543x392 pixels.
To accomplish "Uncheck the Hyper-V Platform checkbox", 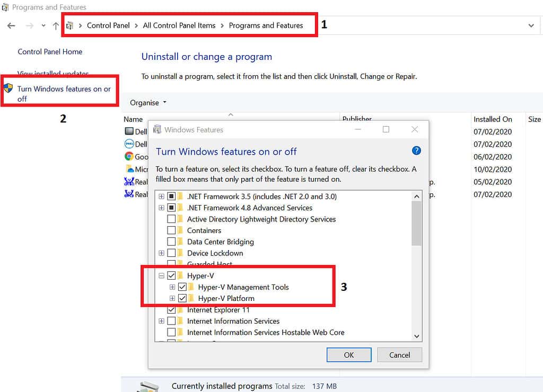I will [x=182, y=298].
